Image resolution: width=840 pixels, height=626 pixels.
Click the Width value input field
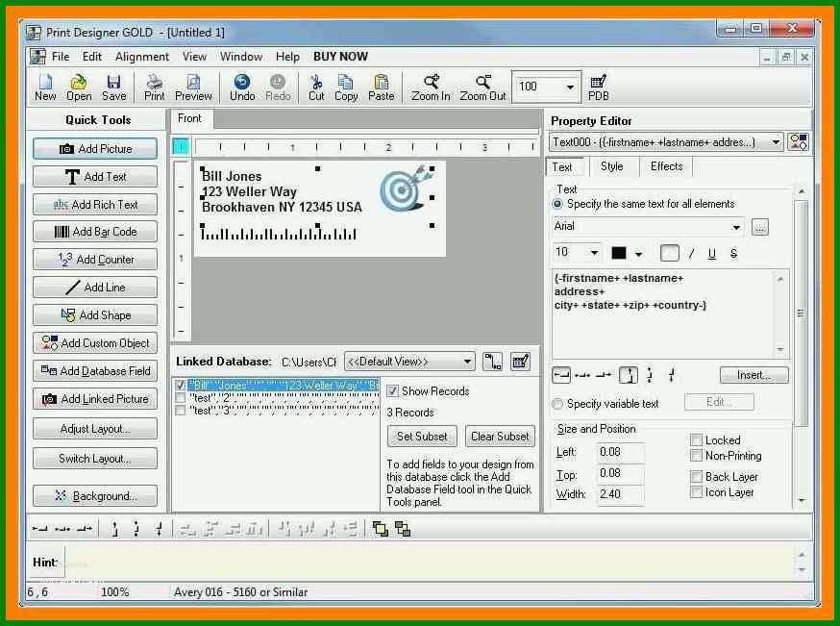tap(620, 494)
